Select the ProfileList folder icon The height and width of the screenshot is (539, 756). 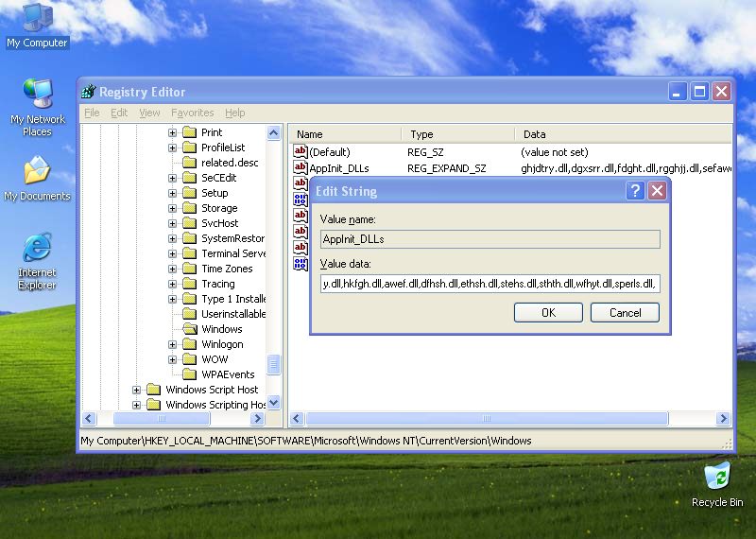coord(190,148)
